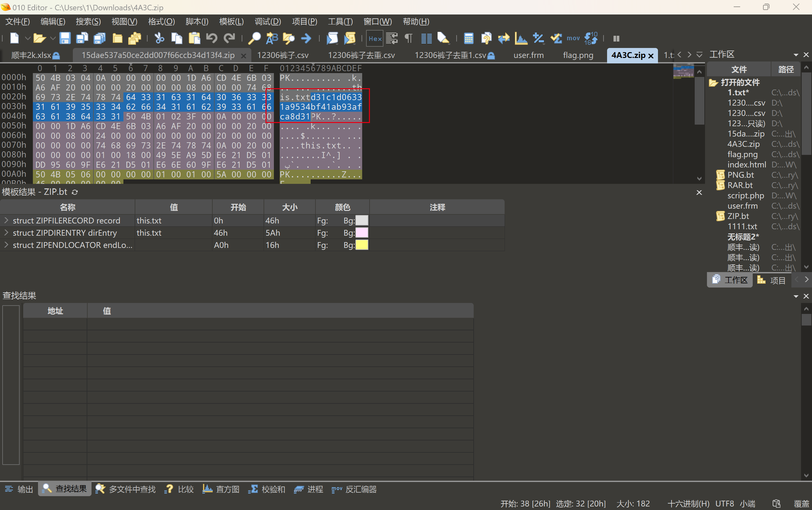812x510 pixels.
Task: Open the 文件(F) menu
Action: click(x=17, y=22)
